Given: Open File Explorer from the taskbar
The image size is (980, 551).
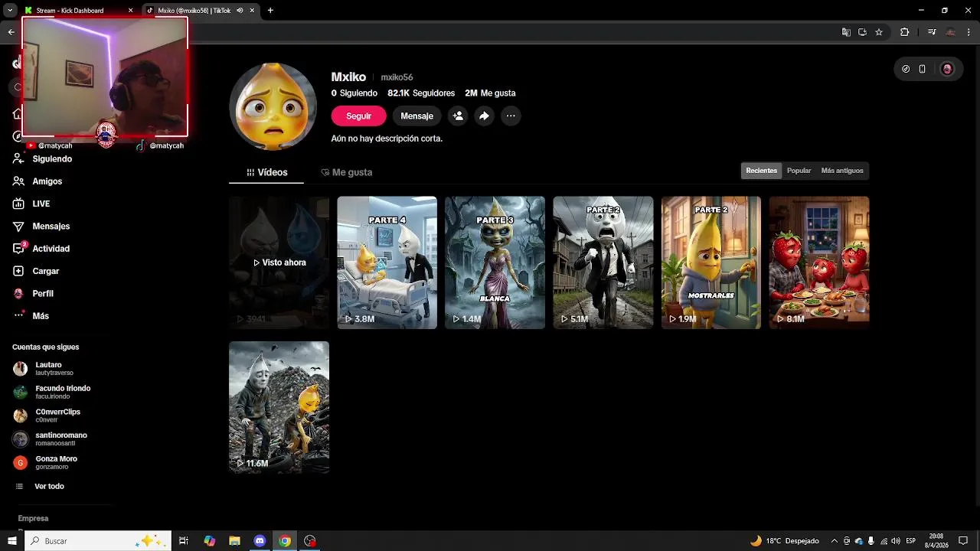Looking at the screenshot, I should 234,541.
